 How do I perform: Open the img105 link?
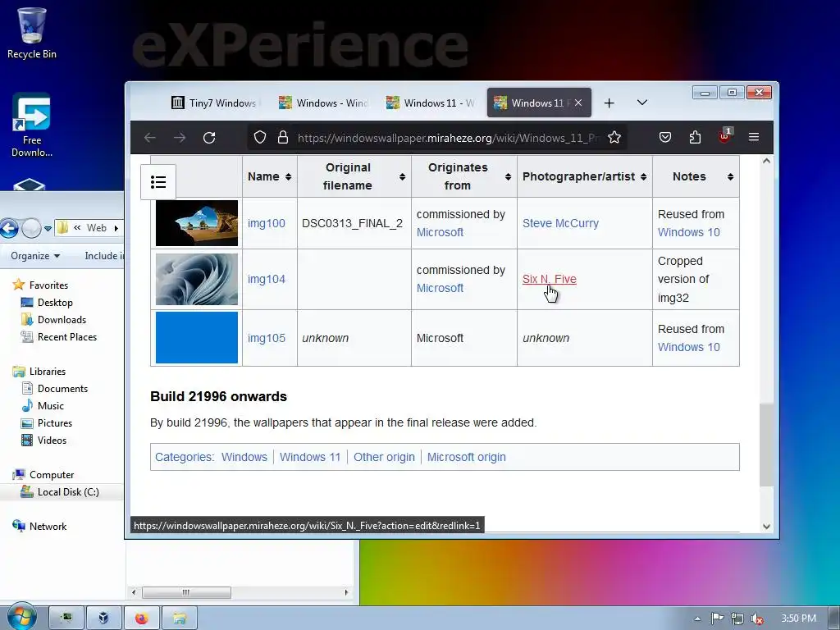point(267,338)
